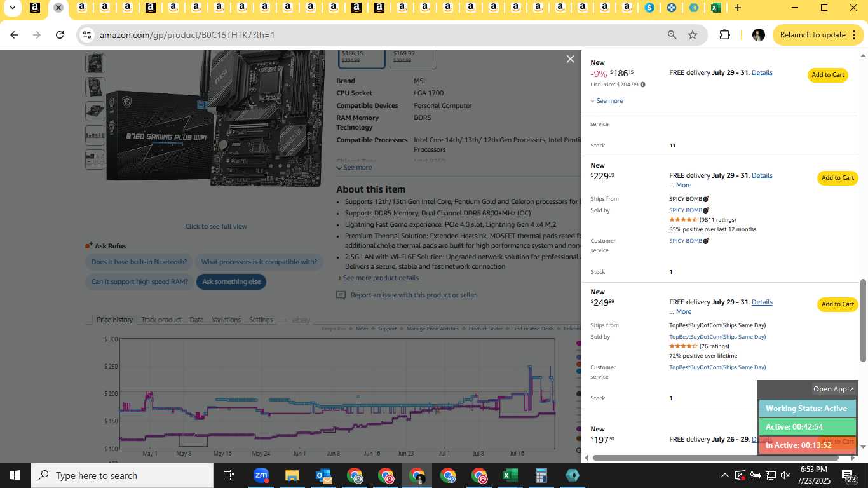Open Outlook from the taskbar
This screenshot has width=868, height=488.
[x=323, y=475]
